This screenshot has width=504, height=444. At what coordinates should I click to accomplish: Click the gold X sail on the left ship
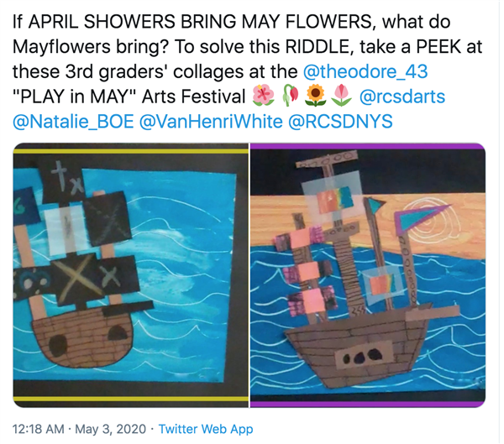click(76, 278)
